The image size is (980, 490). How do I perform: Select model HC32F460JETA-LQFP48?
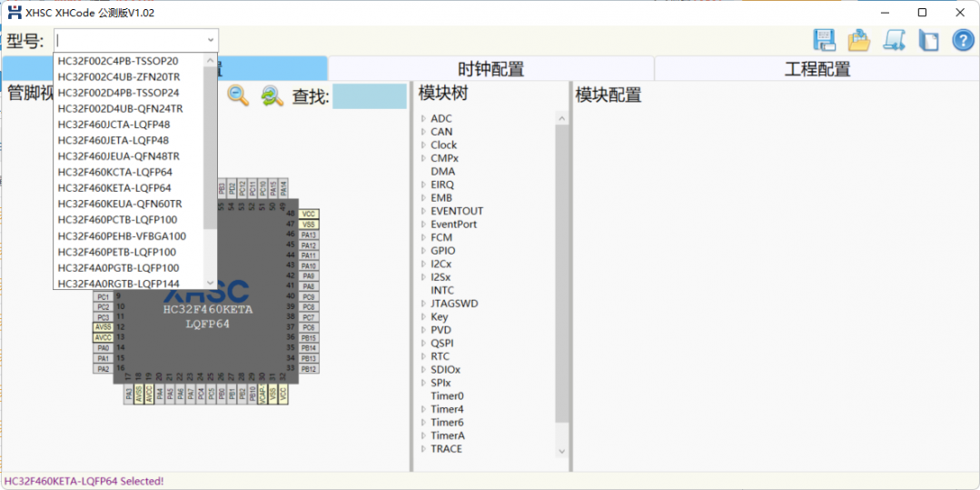point(114,140)
